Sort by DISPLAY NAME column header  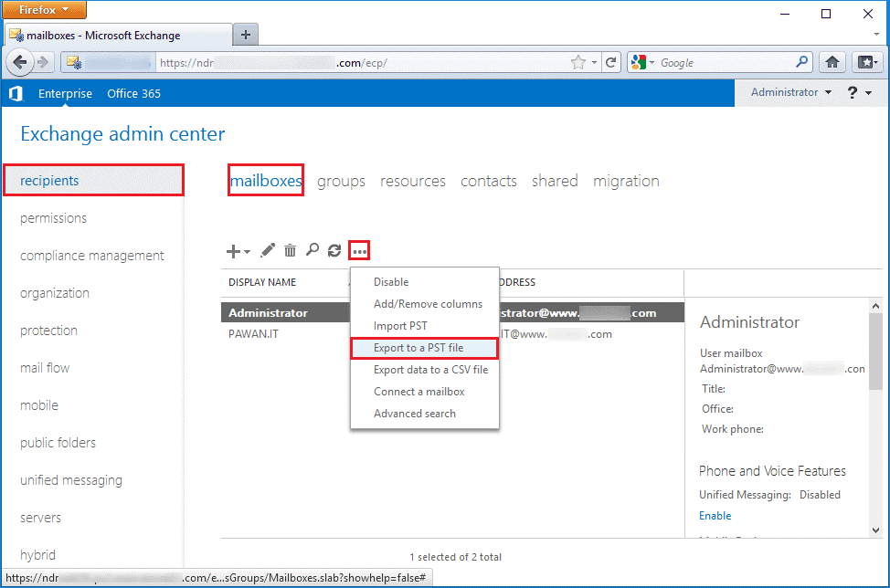click(262, 282)
